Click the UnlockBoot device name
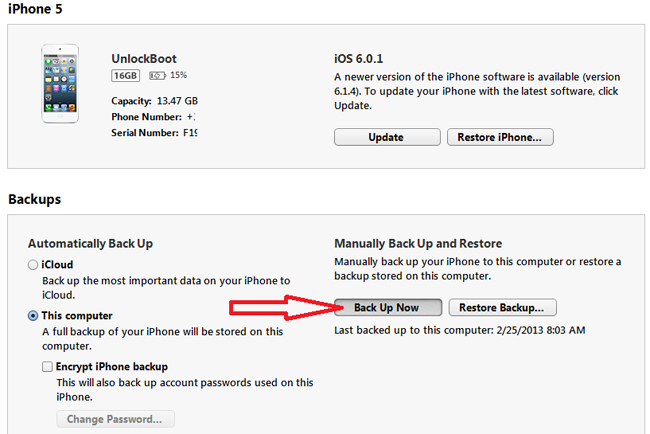650x434 pixels. (x=144, y=59)
